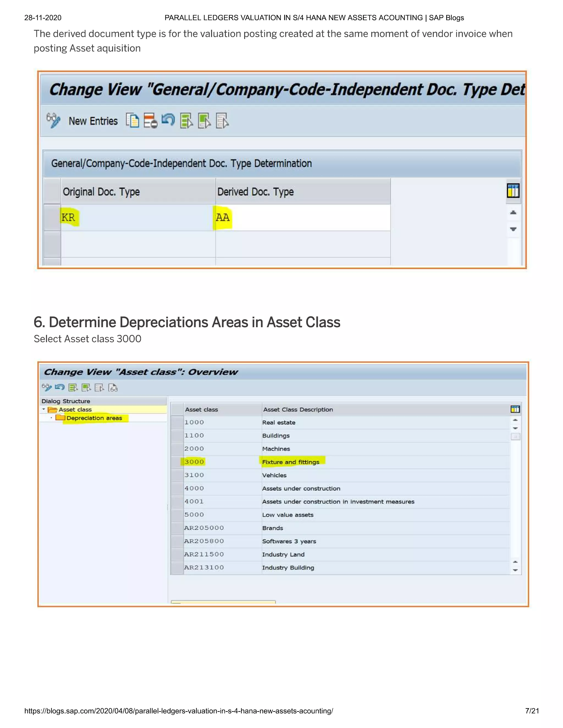Open Depreciation areas folder in Dialog Structure
Viewport: 563px width, 728px height.
tap(94, 418)
